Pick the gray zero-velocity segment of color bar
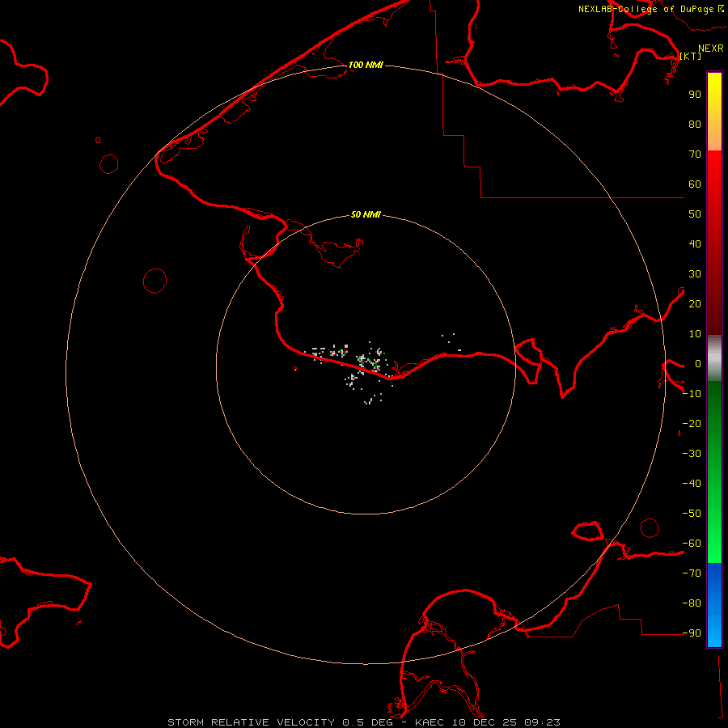 pyautogui.click(x=714, y=358)
